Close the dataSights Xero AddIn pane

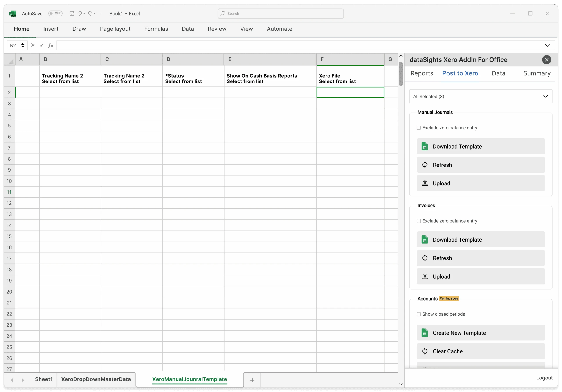pyautogui.click(x=546, y=60)
